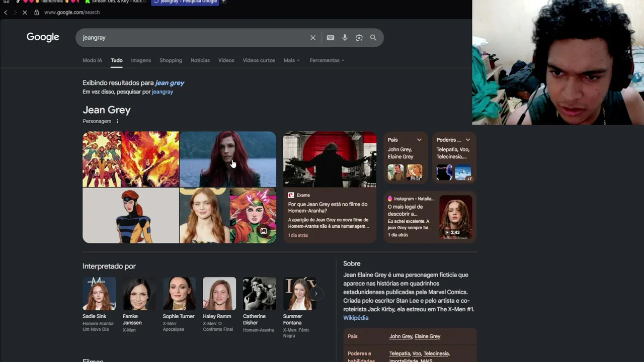Open Summer Fontana actor thumbnail
Viewport: 644px width, 362px height.
click(299, 294)
